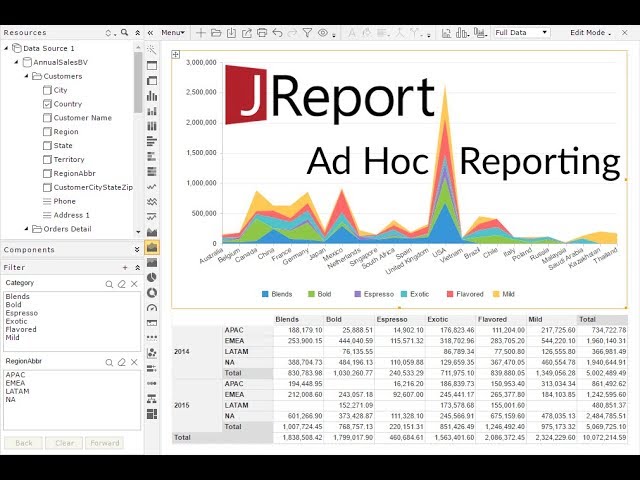Viewport: 640px width, 480px height.
Task: Click the Clear button
Action: click(64, 443)
